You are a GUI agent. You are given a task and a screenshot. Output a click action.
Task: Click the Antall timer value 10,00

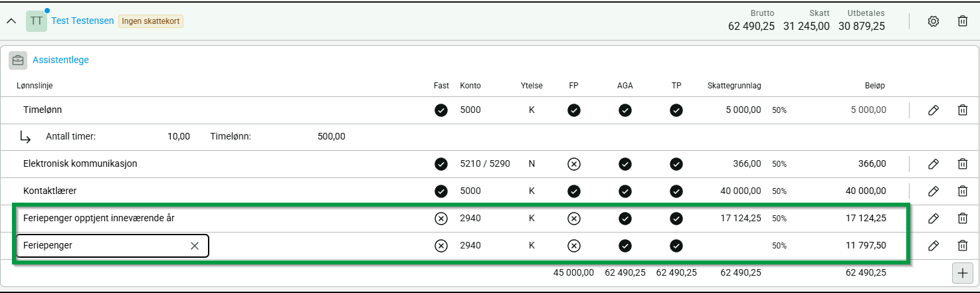179,137
